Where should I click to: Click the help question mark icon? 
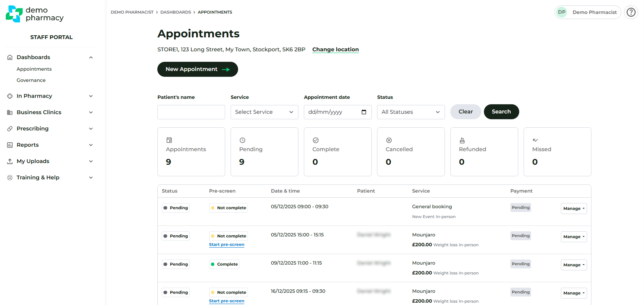pyautogui.click(x=631, y=12)
